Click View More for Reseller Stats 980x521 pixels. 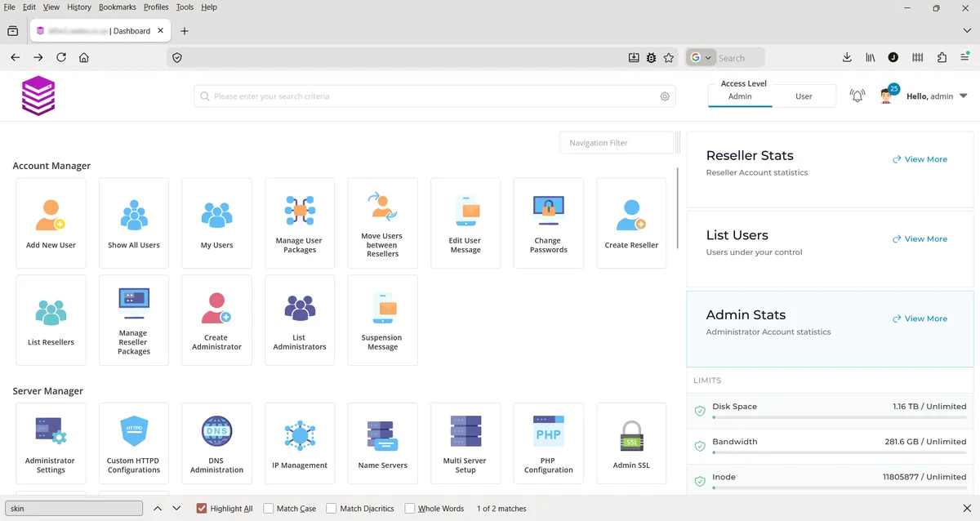[920, 159]
